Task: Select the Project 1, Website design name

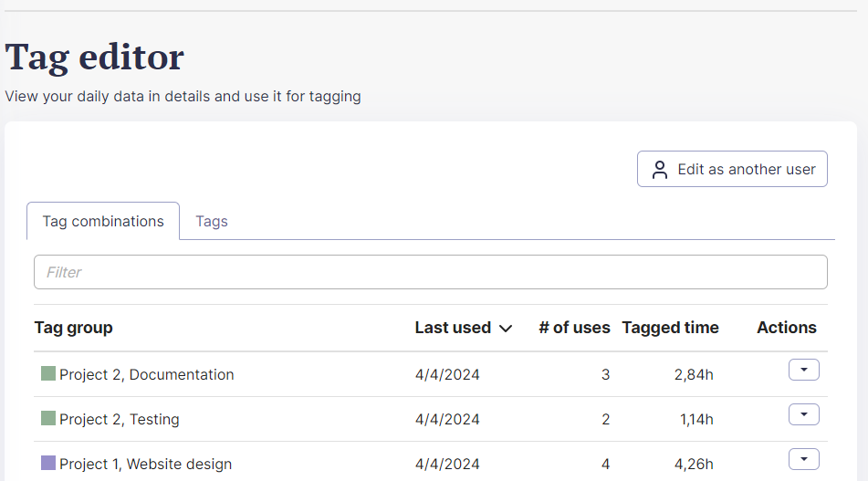Action: click(x=145, y=464)
